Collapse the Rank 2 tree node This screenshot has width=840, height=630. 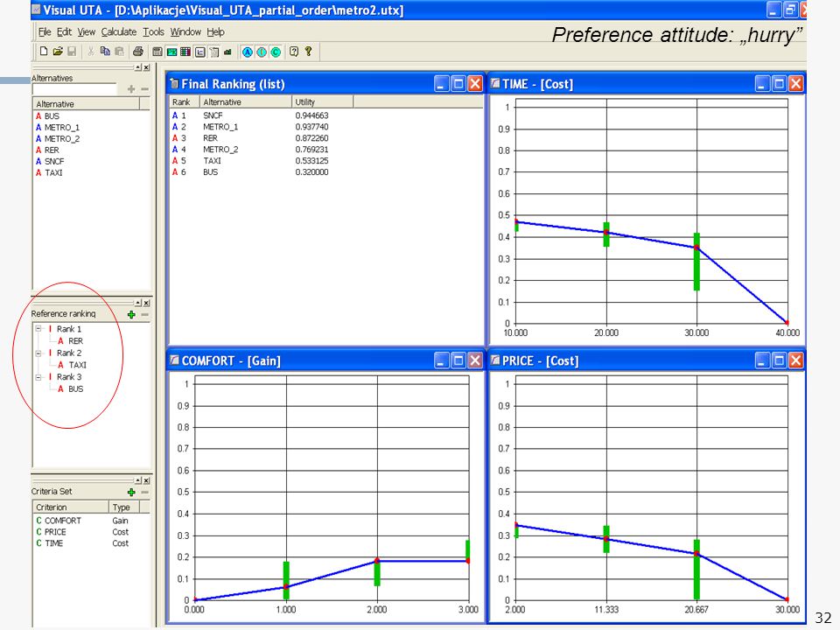point(38,353)
